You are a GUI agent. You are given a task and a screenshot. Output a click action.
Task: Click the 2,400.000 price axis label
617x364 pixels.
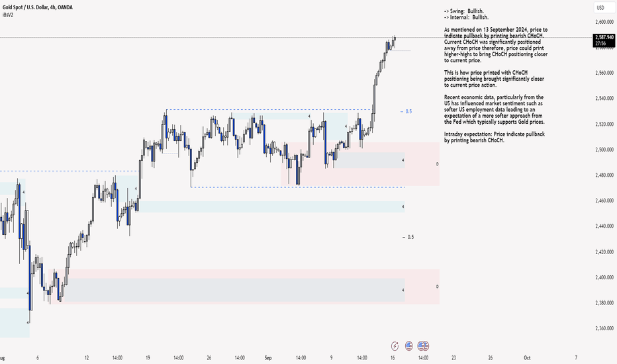pos(604,277)
